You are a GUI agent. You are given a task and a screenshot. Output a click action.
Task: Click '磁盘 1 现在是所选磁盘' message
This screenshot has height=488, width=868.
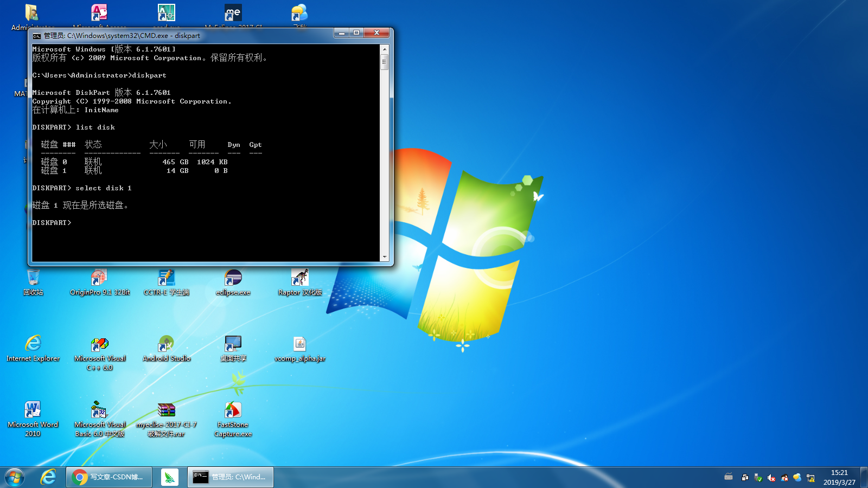click(80, 206)
